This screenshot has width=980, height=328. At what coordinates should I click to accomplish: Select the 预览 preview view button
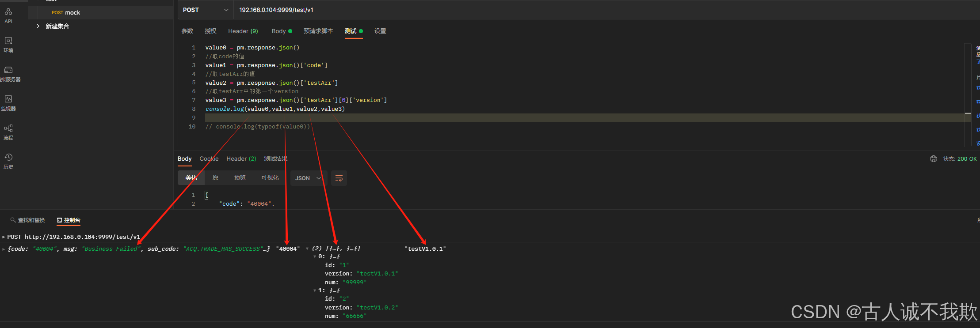[240, 177]
